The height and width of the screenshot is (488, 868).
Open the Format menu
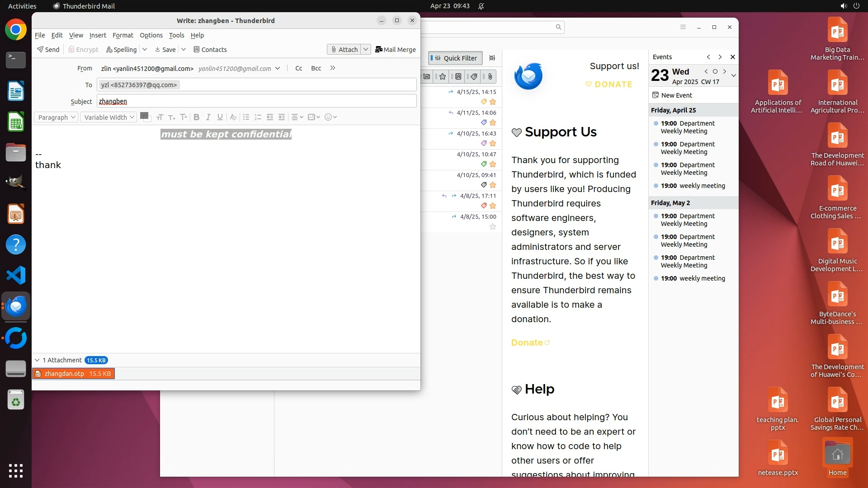pyautogui.click(x=123, y=35)
